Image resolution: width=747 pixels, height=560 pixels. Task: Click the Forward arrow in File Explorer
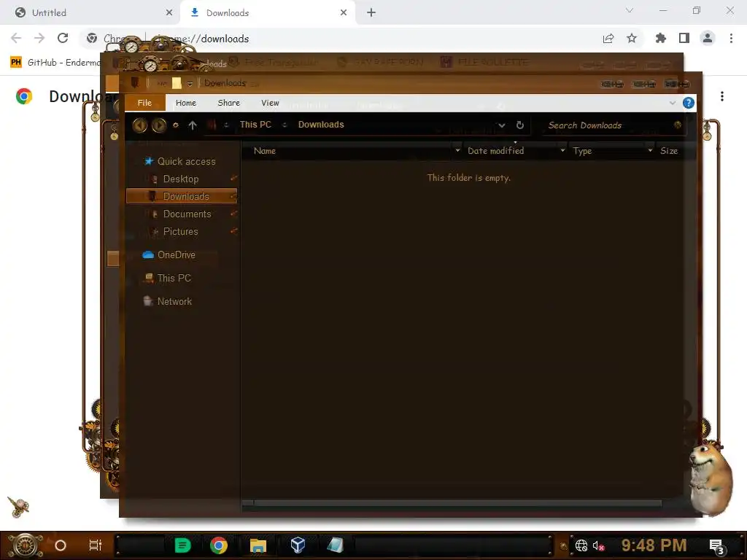coord(158,125)
